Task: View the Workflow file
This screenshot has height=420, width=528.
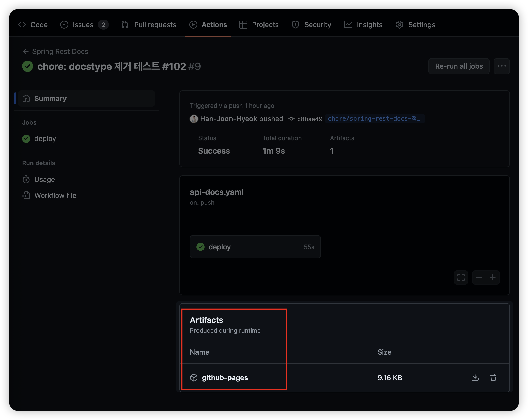Action: click(55, 195)
